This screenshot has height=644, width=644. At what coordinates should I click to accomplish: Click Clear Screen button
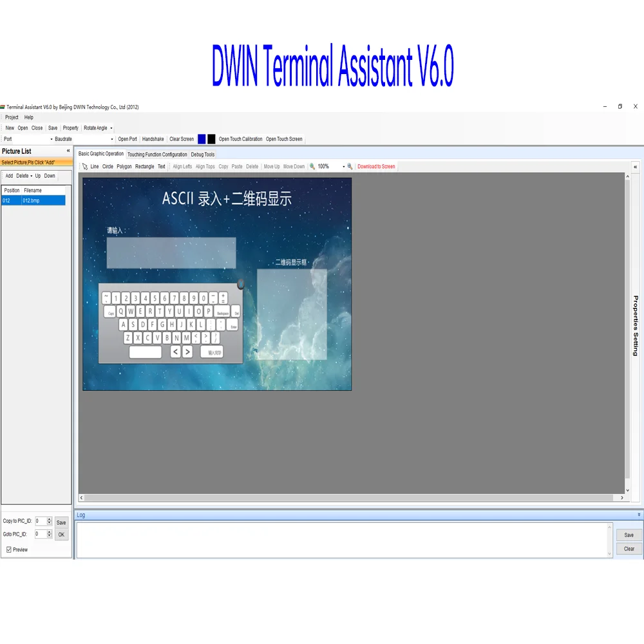pos(182,139)
